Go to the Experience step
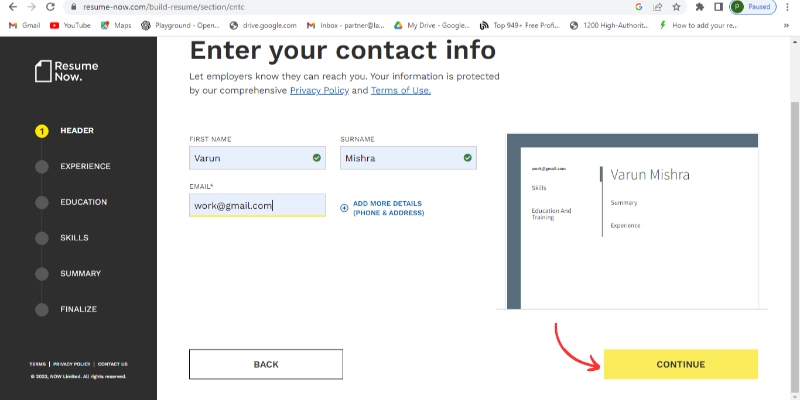 coord(85,166)
